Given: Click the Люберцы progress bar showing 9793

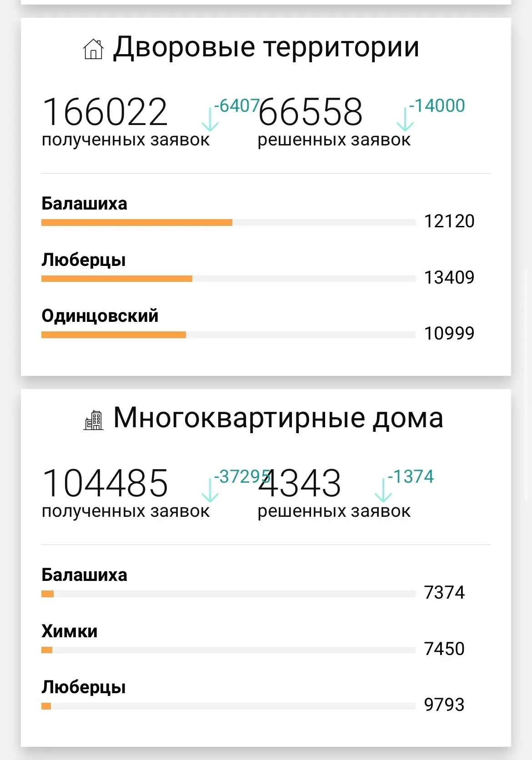Looking at the screenshot, I should click(x=228, y=706).
